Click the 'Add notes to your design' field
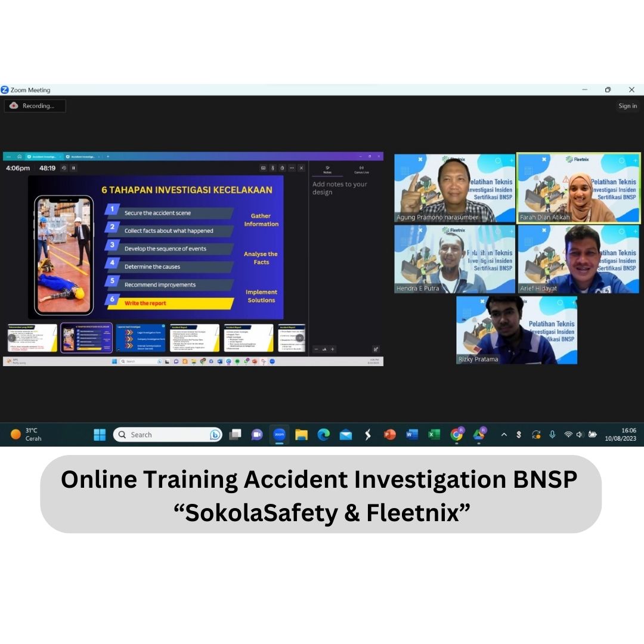The width and height of the screenshot is (644, 644). [x=340, y=188]
